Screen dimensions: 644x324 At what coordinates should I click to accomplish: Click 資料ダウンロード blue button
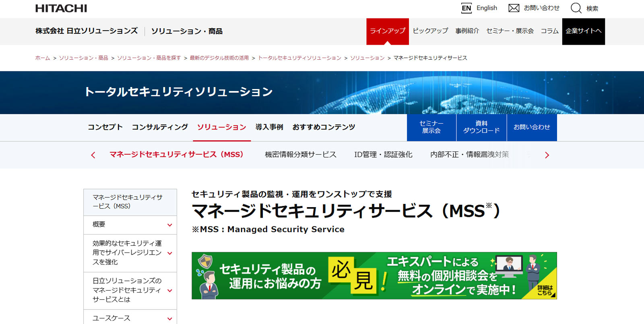481,127
